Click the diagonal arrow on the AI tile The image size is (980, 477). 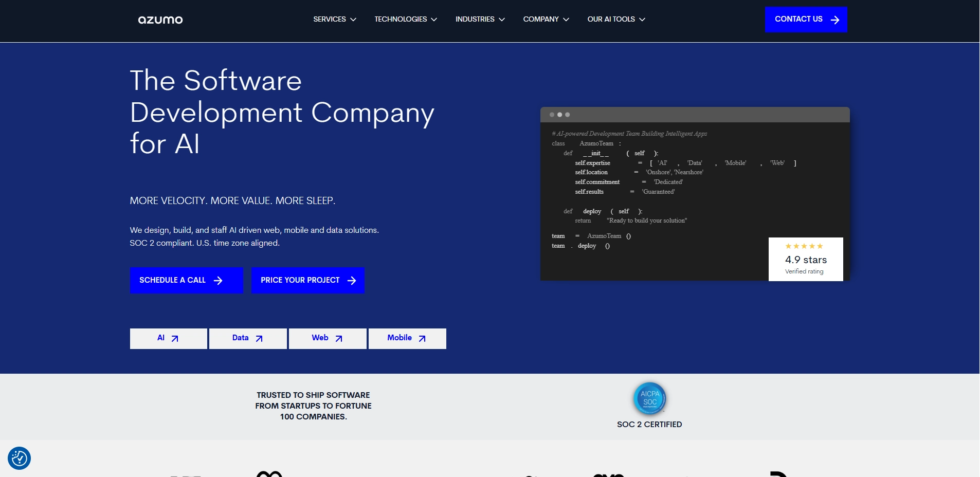click(x=175, y=339)
